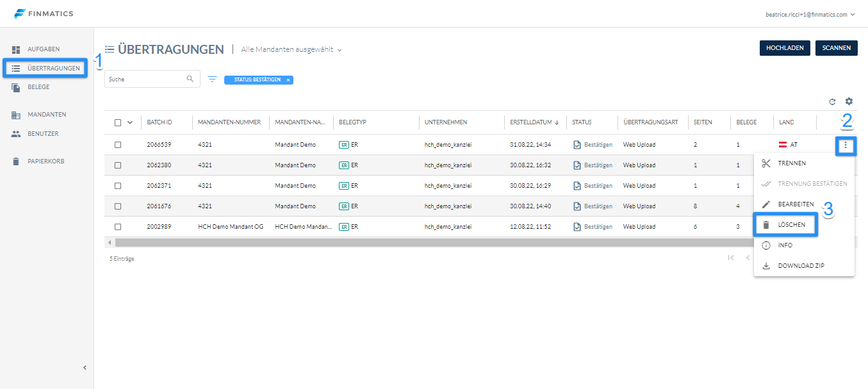Toggle the select-all checkbox in table header
This screenshot has width=868, height=389.
pyautogui.click(x=118, y=122)
